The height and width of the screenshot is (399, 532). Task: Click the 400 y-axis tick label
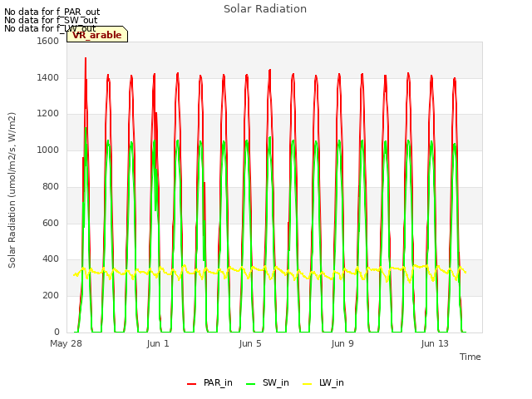pyautogui.click(x=51, y=259)
